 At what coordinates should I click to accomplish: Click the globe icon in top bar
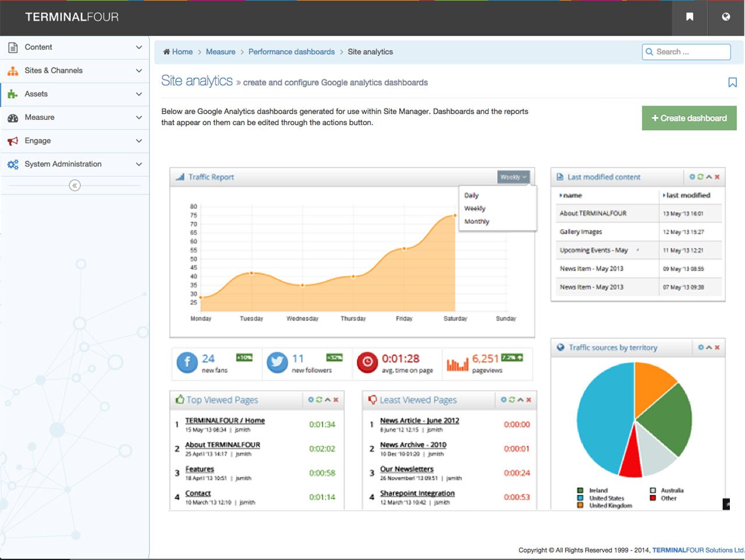tap(726, 17)
